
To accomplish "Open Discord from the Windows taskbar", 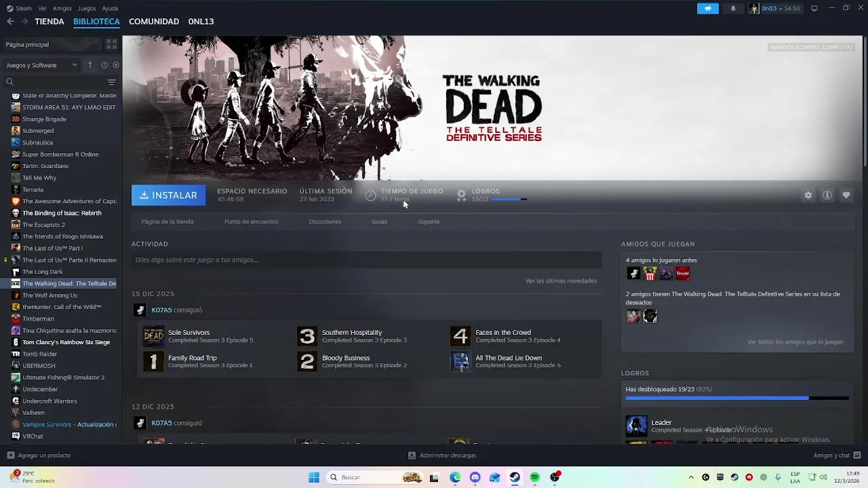I will 475,477.
